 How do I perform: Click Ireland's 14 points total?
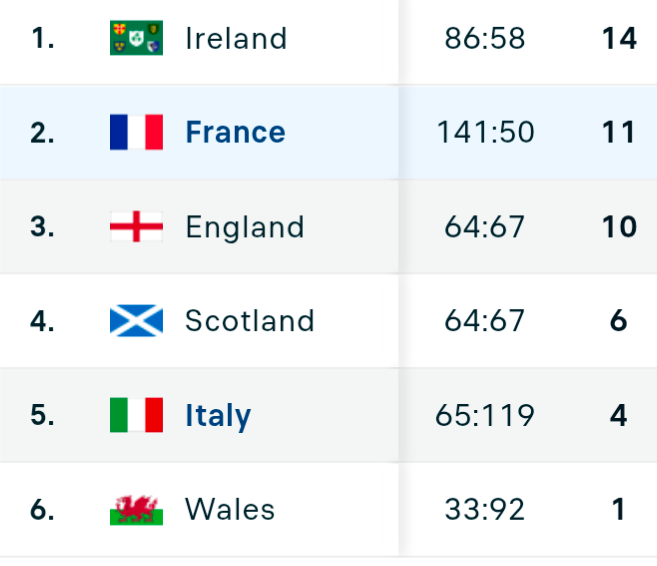pyautogui.click(x=619, y=38)
